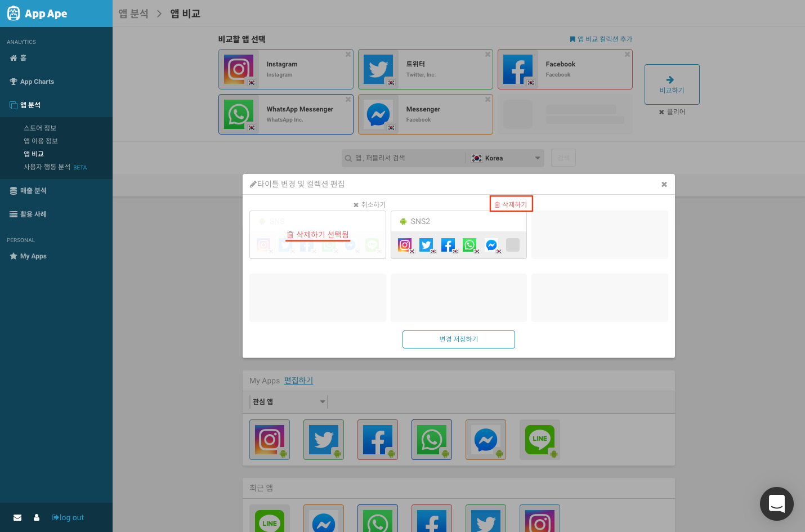Image resolution: width=805 pixels, height=532 pixels.
Task: Open 스토어 정보 submenu item
Action: click(40, 128)
